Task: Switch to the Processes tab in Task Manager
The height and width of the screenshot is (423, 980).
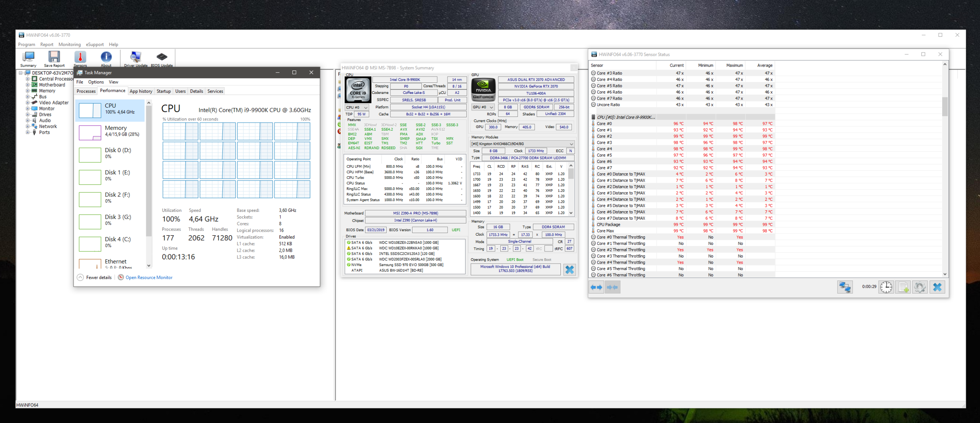Action: pyautogui.click(x=86, y=91)
